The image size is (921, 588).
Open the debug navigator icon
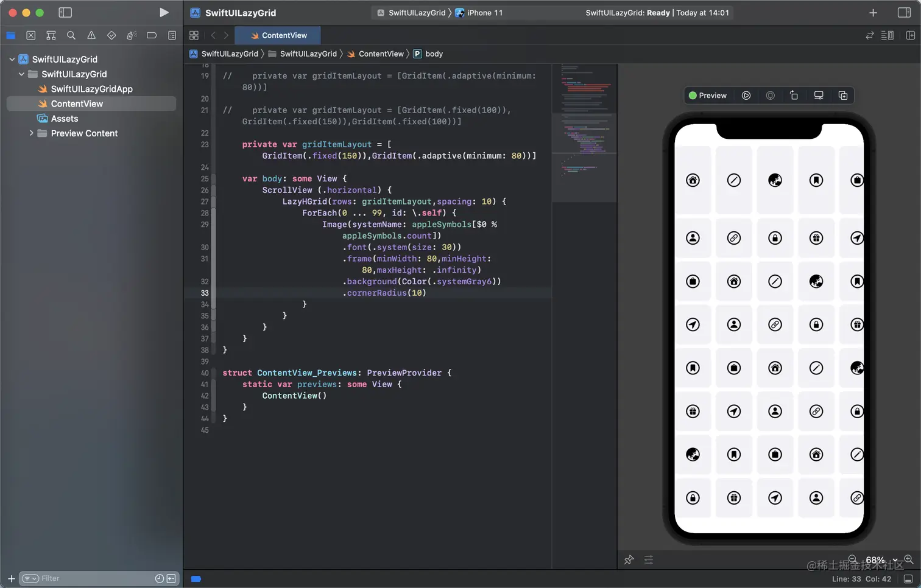[x=132, y=35]
